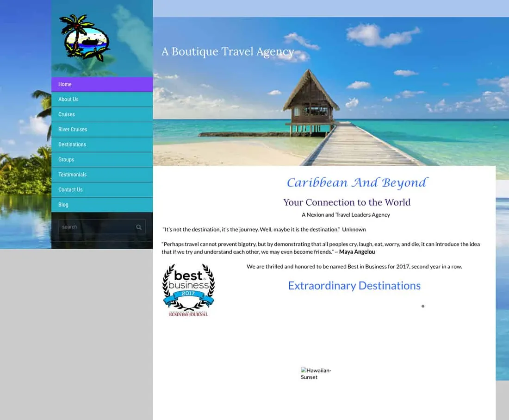
Task: Go to the About Us page
Action: point(102,100)
